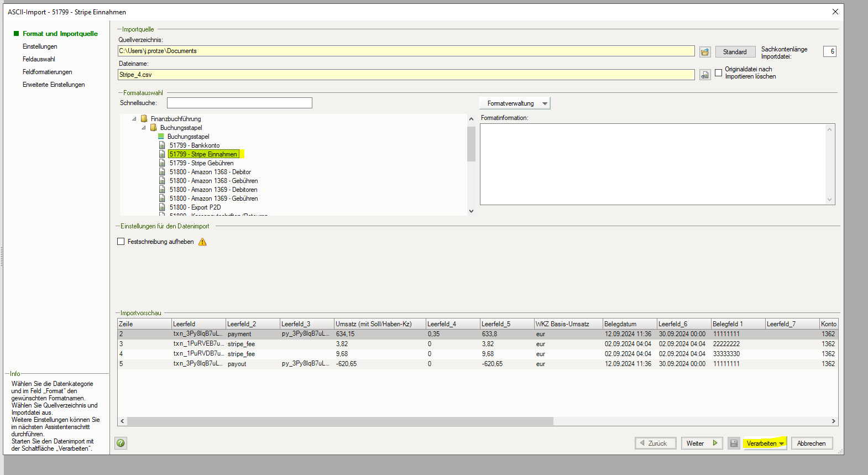Viewport: 868px width, 475px height.
Task: Open the Verarbeiten button dropdown arrow
Action: click(781, 443)
